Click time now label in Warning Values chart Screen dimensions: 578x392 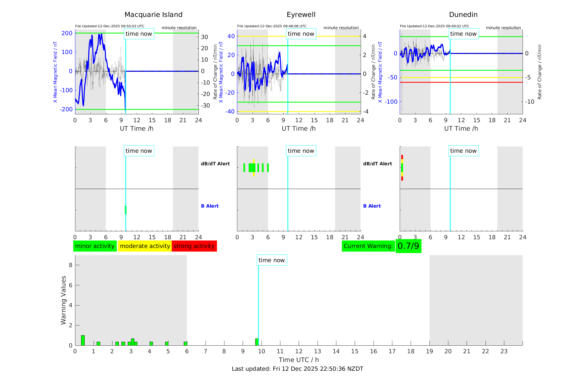coord(271,260)
